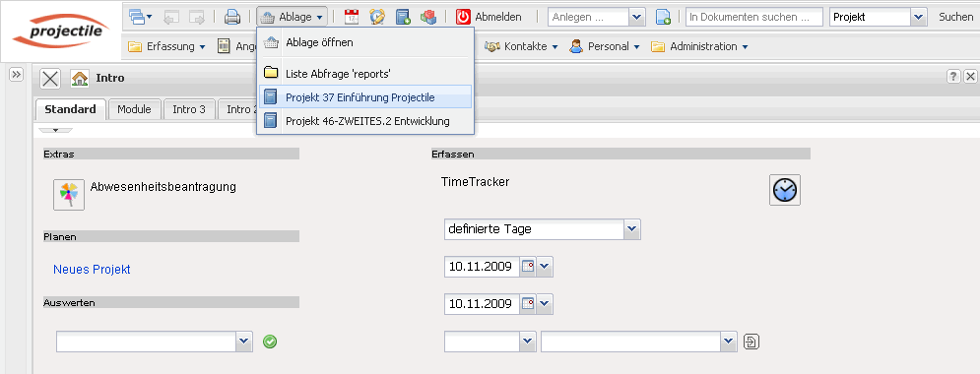Open the Erfassung menu
980x374 pixels.
coord(167,46)
